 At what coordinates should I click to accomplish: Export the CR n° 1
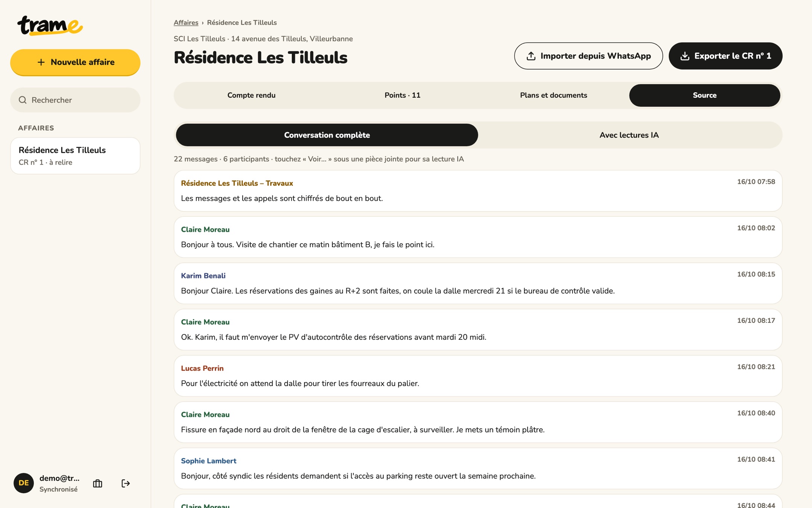click(x=726, y=56)
